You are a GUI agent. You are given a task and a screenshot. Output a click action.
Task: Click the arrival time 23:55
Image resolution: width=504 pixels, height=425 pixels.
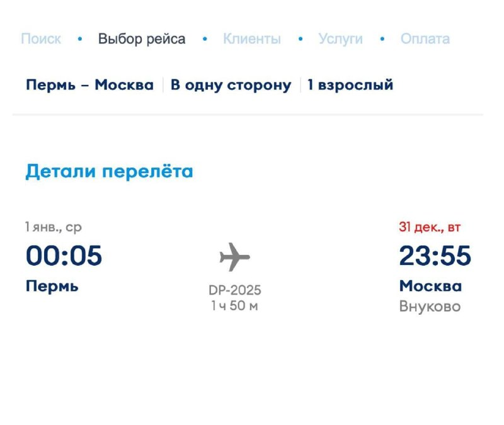[x=435, y=256]
